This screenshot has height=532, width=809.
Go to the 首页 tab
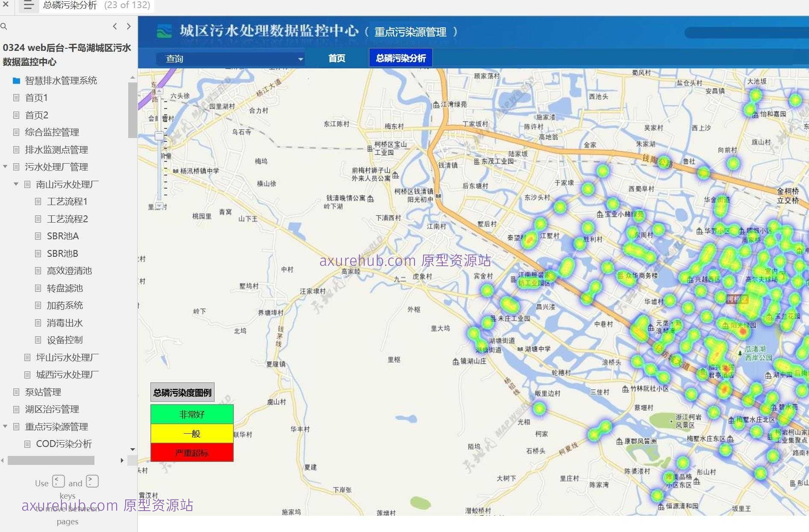coord(337,58)
